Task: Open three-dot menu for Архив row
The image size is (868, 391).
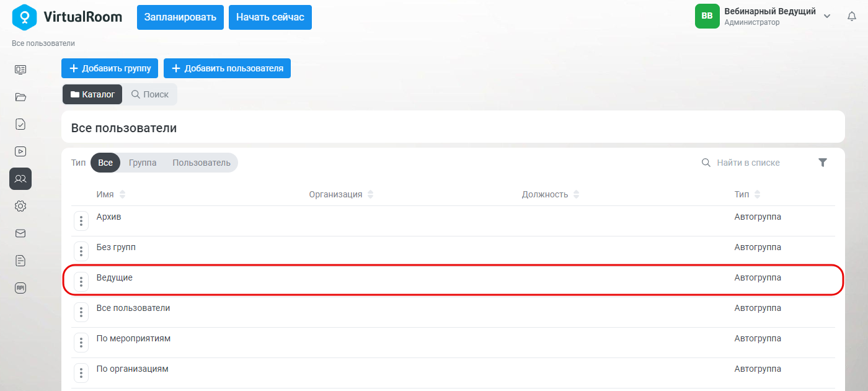Action: pos(81,221)
